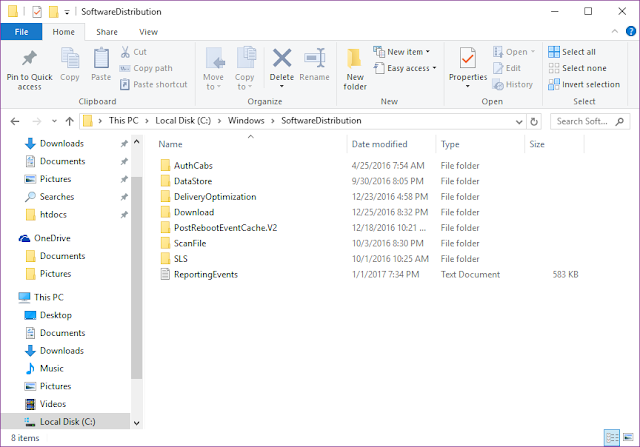Click Select all
Viewport: 640px width, 447px height.
[x=572, y=52]
